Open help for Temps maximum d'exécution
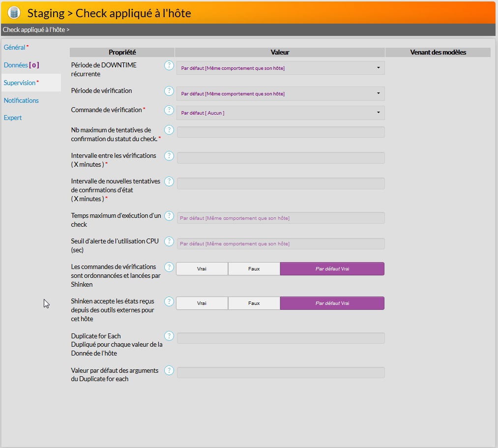Viewport: 498px width, 448px height. (169, 216)
